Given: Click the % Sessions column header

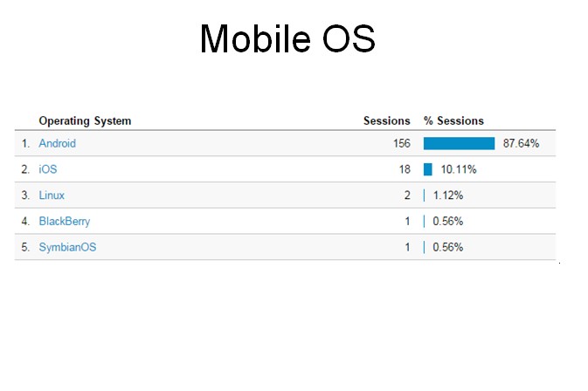Looking at the screenshot, I should pos(453,121).
